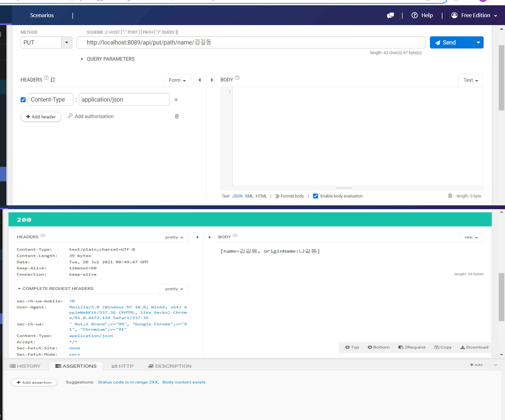Open response headers pretty dropdown

click(x=174, y=237)
